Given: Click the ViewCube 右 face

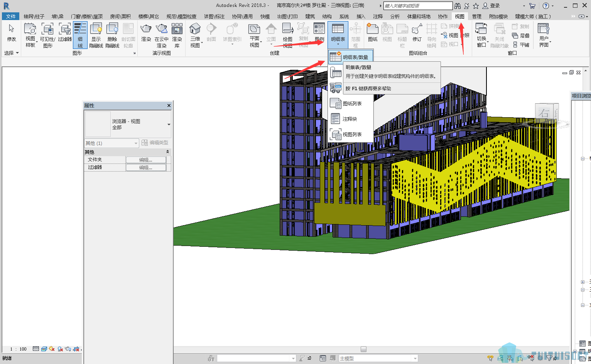Looking at the screenshot, I should coord(544,113).
